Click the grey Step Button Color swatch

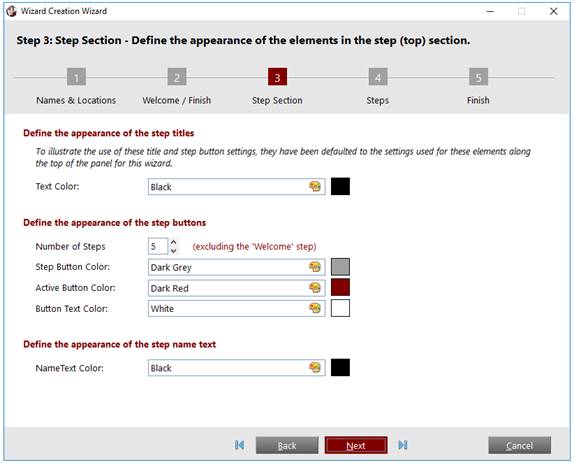(340, 267)
